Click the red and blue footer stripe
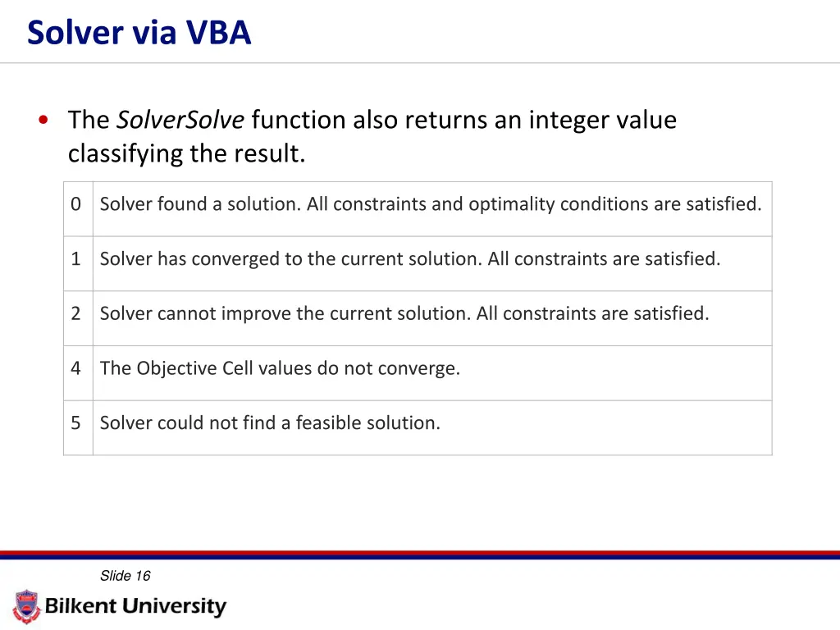The height and width of the screenshot is (630, 840). 420,555
